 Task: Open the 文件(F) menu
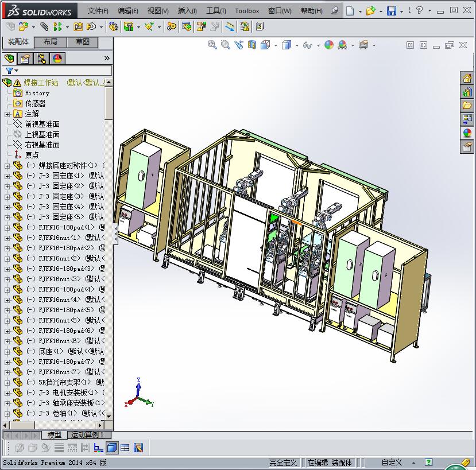coord(98,11)
